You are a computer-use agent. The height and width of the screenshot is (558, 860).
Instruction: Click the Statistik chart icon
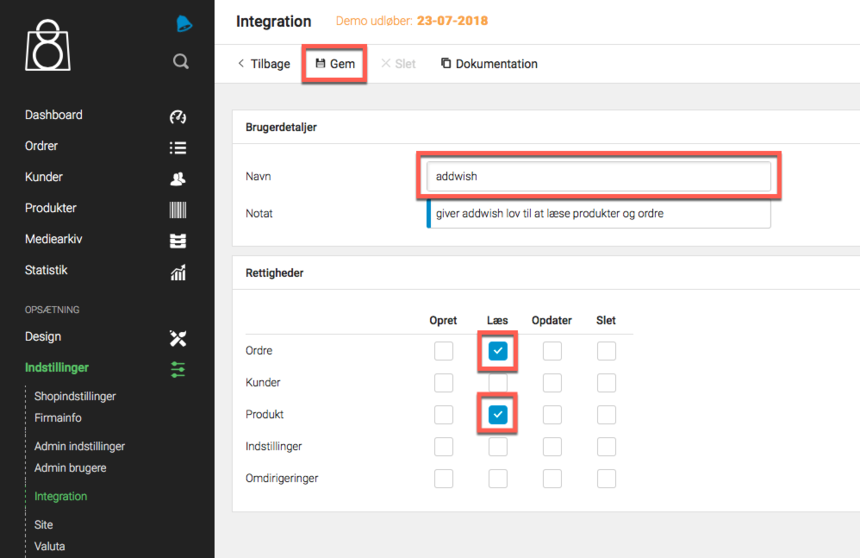[178, 272]
